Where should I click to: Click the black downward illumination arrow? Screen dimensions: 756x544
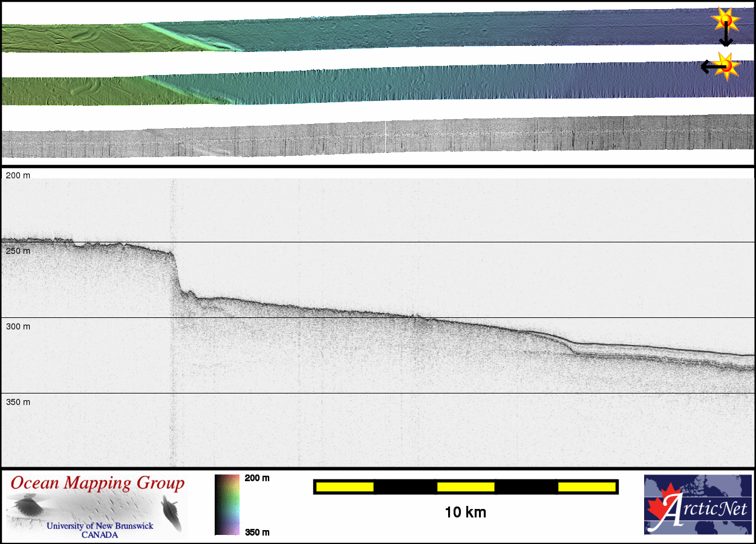click(726, 37)
